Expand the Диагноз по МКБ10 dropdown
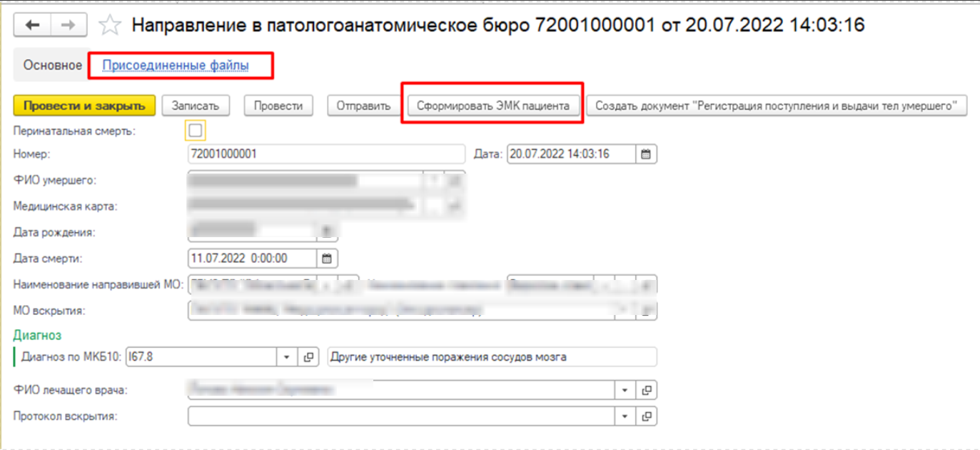Screen dimensions: 980x450 tap(286, 357)
